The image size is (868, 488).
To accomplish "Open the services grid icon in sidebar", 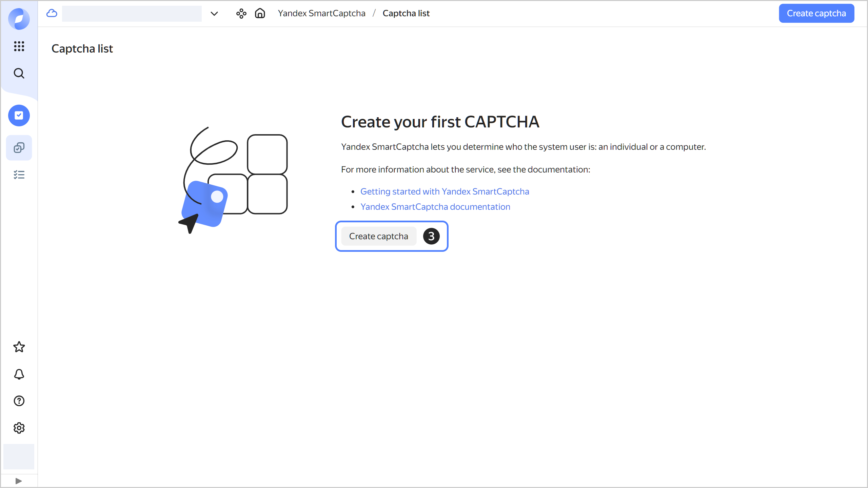I will 19,47.
